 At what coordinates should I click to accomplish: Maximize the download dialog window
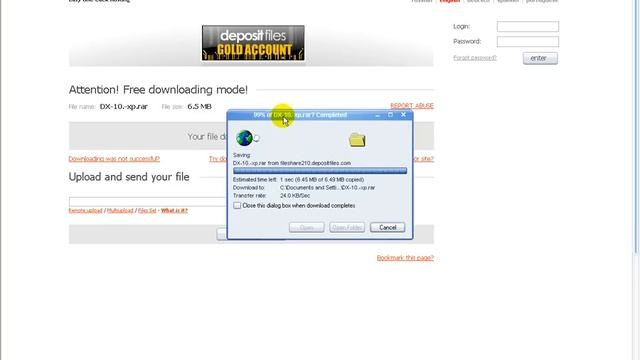tap(390, 115)
